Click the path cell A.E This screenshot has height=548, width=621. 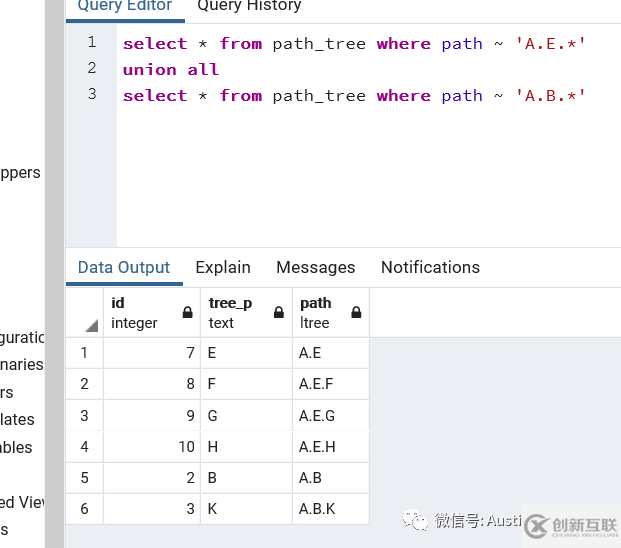(331, 353)
